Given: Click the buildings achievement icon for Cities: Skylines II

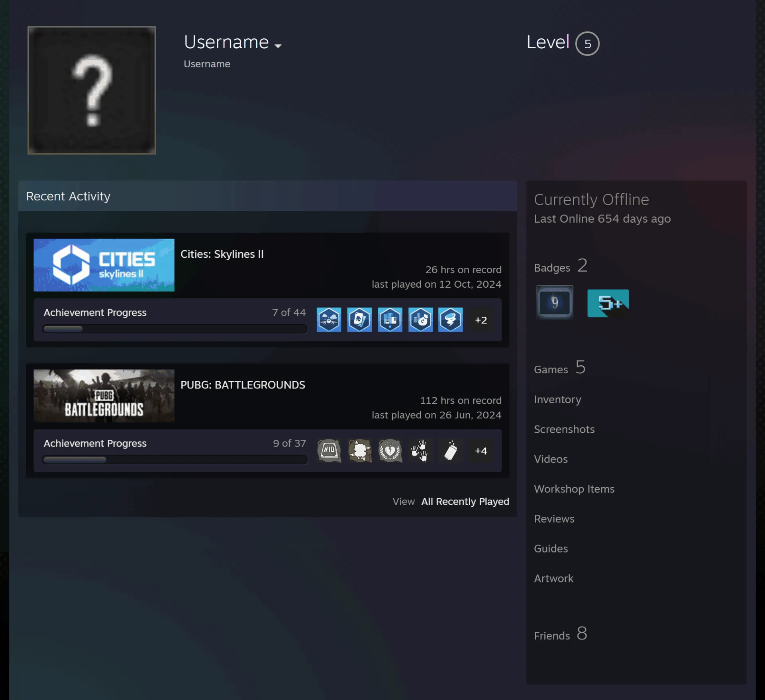Looking at the screenshot, I should pos(390,320).
